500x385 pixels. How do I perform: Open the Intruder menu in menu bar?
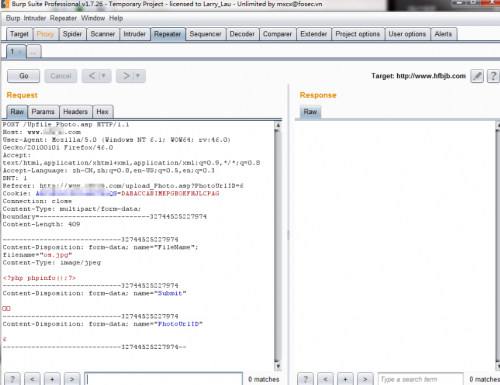[35, 18]
